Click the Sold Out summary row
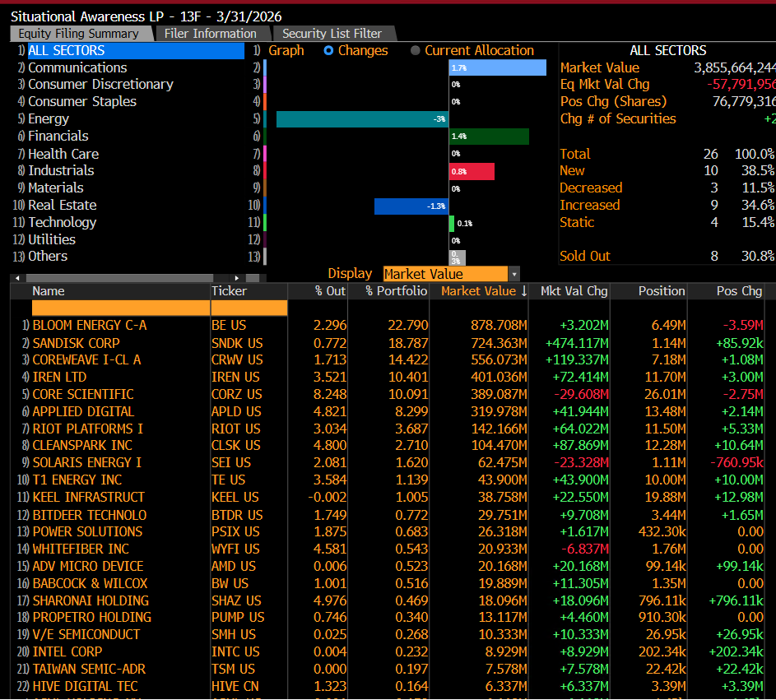 pos(667,257)
